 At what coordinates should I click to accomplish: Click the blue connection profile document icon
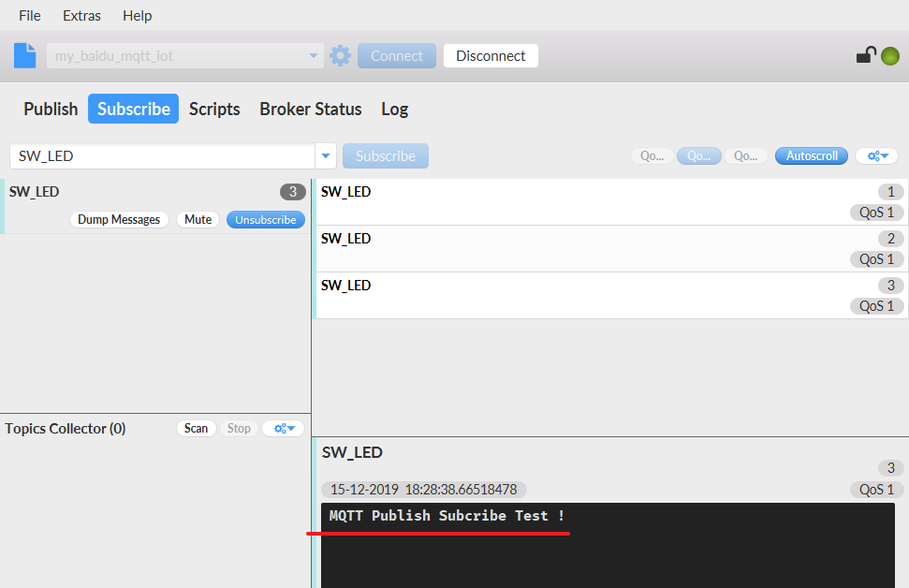pos(24,55)
